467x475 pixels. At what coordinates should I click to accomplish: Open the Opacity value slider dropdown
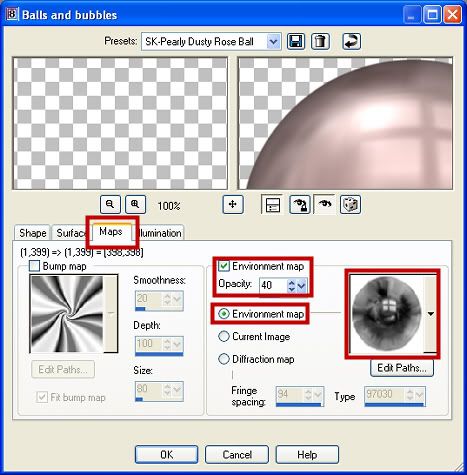click(302, 286)
